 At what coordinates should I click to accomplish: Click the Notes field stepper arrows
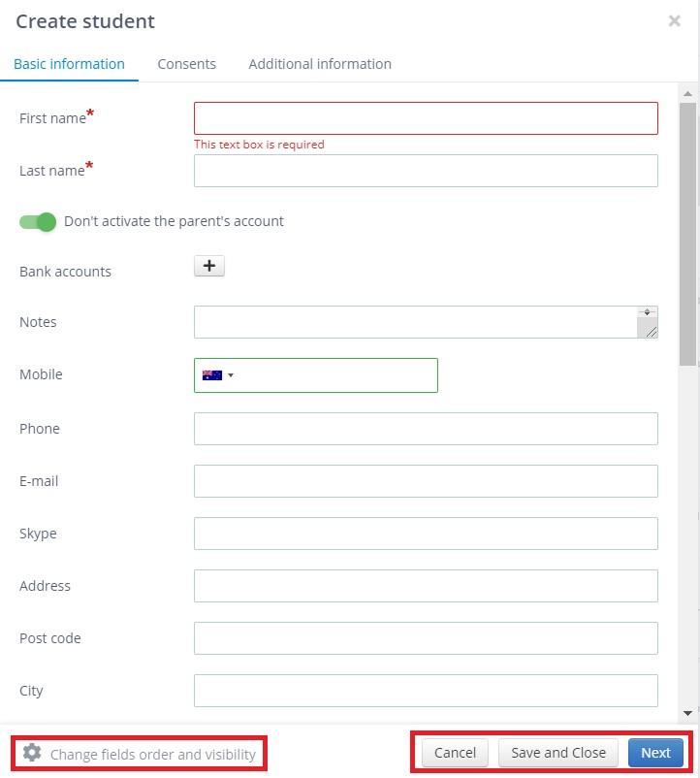[x=647, y=312]
